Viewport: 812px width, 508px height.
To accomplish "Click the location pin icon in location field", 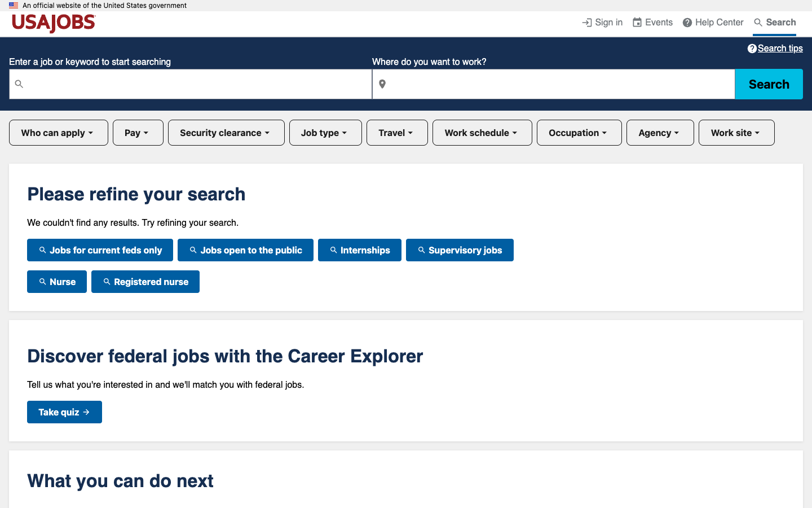I will [x=382, y=84].
